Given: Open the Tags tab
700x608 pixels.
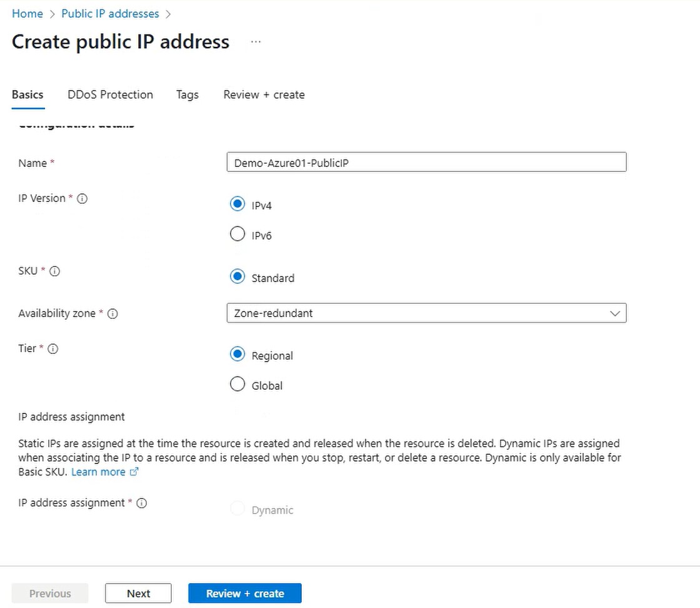Looking at the screenshot, I should 187,94.
